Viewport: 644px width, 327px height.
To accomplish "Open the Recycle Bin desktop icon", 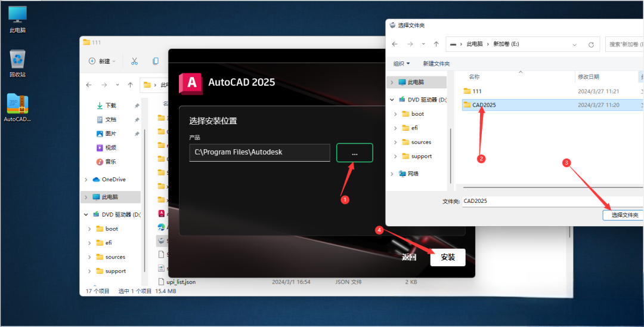I will pyautogui.click(x=17, y=64).
